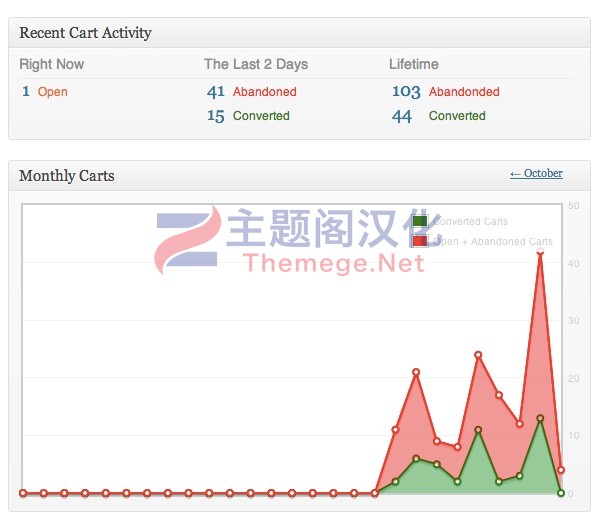Click the Lifetime column heading

coord(414,64)
